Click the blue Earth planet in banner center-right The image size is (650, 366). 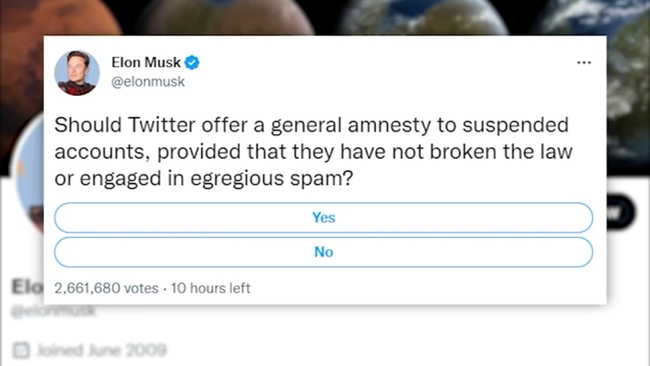[x=424, y=17]
